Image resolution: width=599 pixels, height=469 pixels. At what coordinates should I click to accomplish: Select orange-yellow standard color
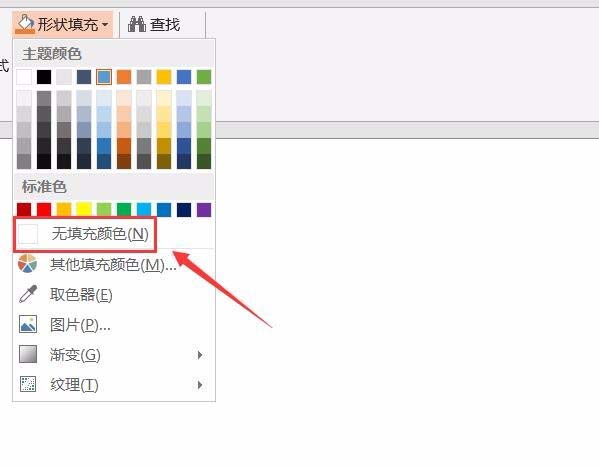tap(64, 210)
